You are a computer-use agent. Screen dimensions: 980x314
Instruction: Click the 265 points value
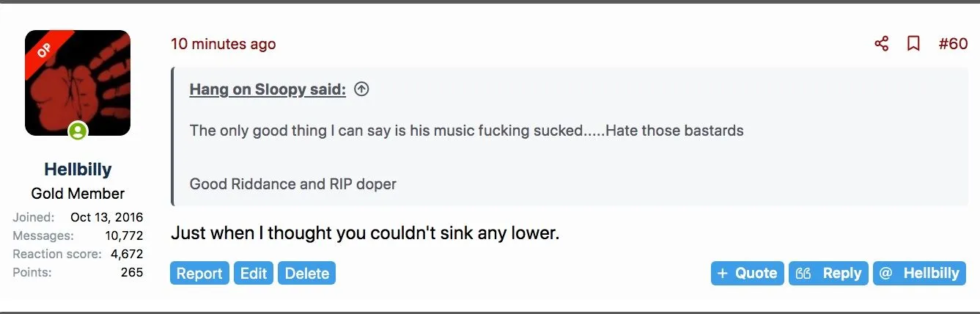(x=132, y=272)
